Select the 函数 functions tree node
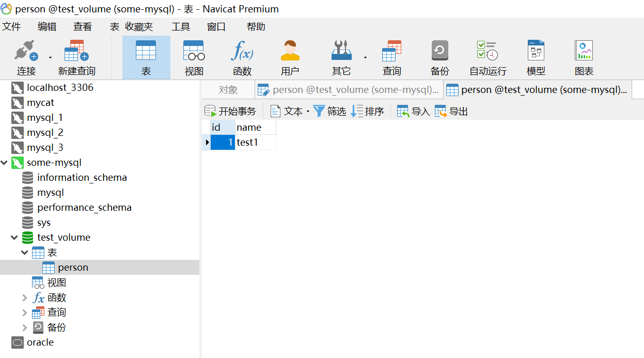 (x=57, y=297)
